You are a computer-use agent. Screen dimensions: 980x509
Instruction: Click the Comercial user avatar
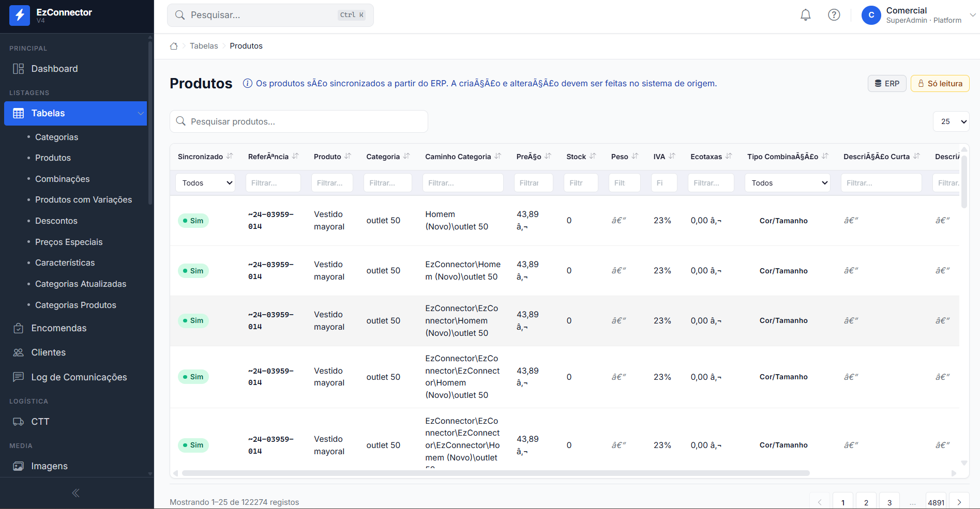coord(871,15)
